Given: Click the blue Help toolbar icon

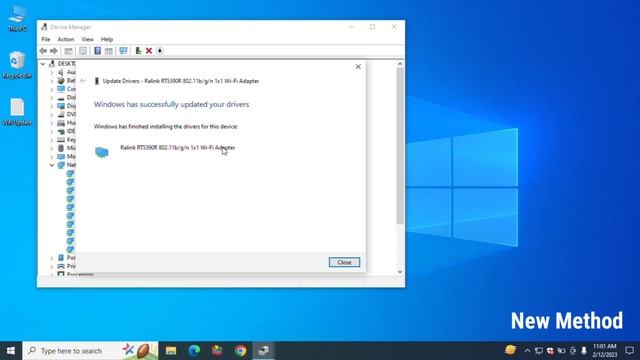Looking at the screenshot, I should [x=97, y=51].
